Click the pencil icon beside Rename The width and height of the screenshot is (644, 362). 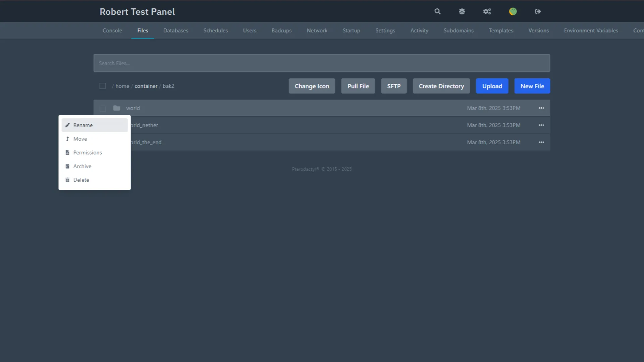(67, 125)
